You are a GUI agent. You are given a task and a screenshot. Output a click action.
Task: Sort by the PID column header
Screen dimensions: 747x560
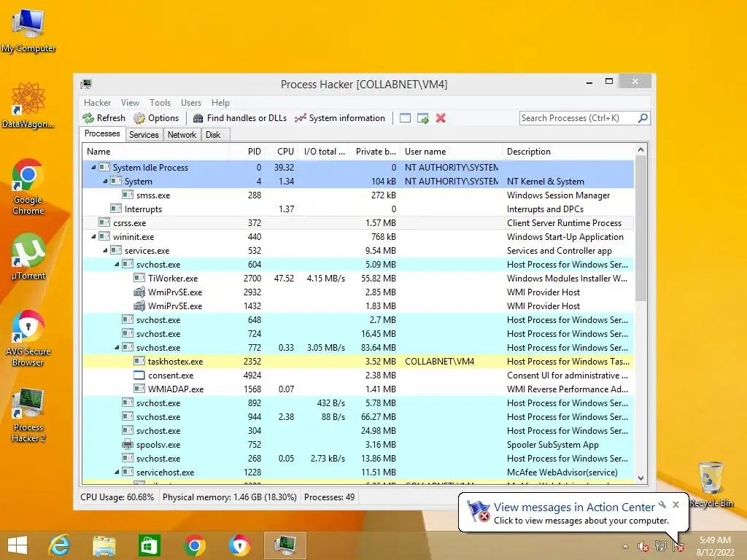point(247,152)
